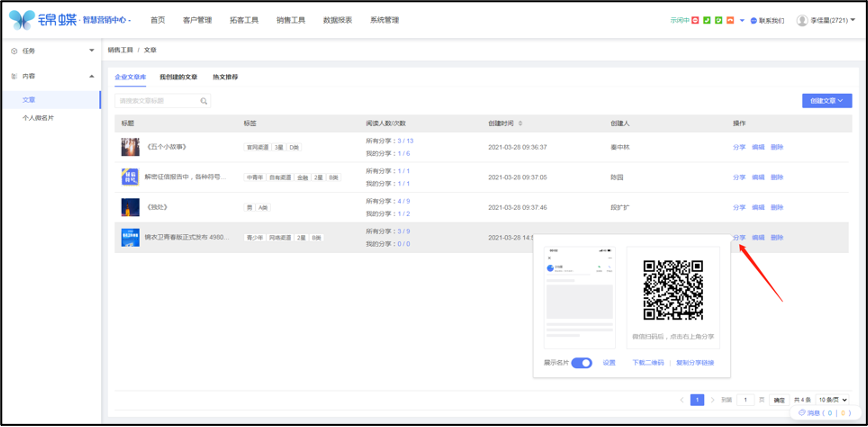
Task: Open thumbnail of 《独处》 article
Action: [x=130, y=207]
